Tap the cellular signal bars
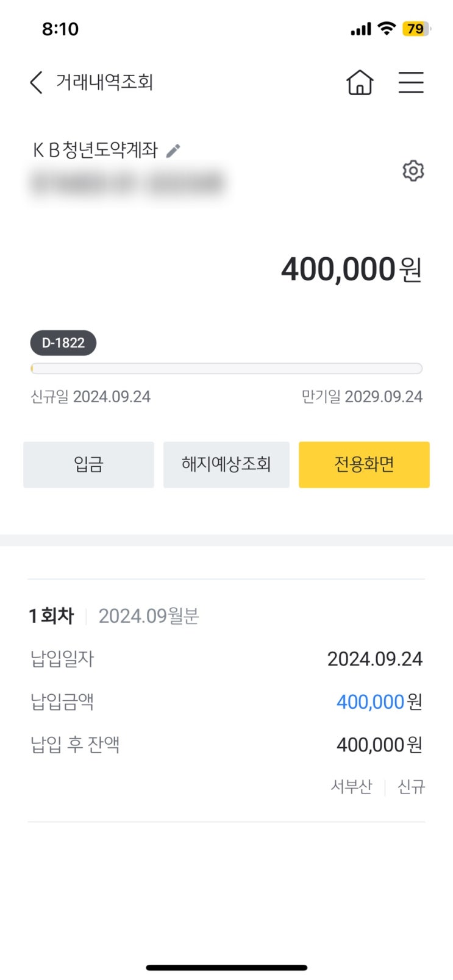This screenshot has height=980, width=453. click(361, 29)
